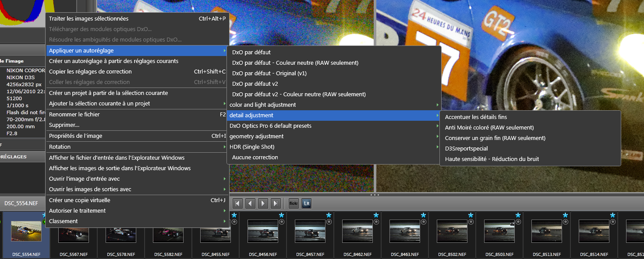The width and height of the screenshot is (644, 259).
Task: Apply the plain 'DxO par défaut v2' preset
Action: 334,84
